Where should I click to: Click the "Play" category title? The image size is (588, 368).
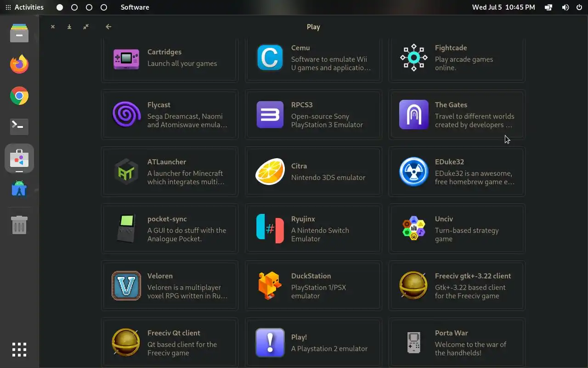(313, 27)
